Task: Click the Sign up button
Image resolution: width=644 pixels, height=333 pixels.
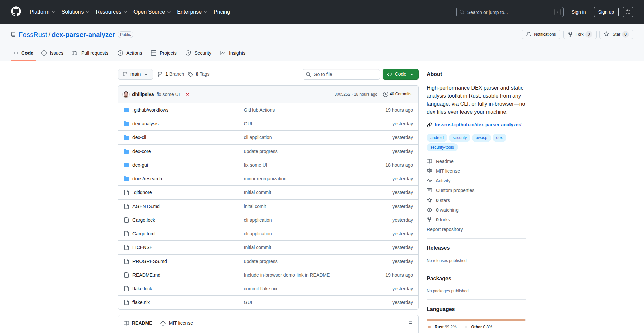Action: coord(606,12)
